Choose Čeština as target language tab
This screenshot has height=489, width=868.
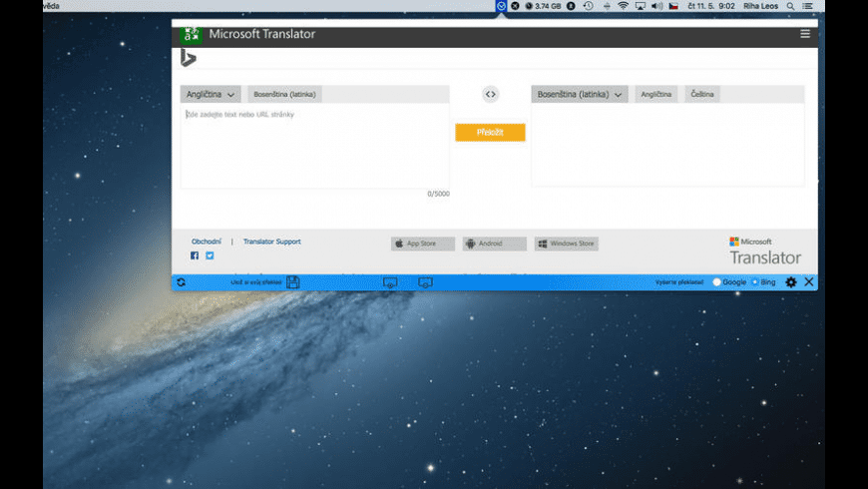702,94
